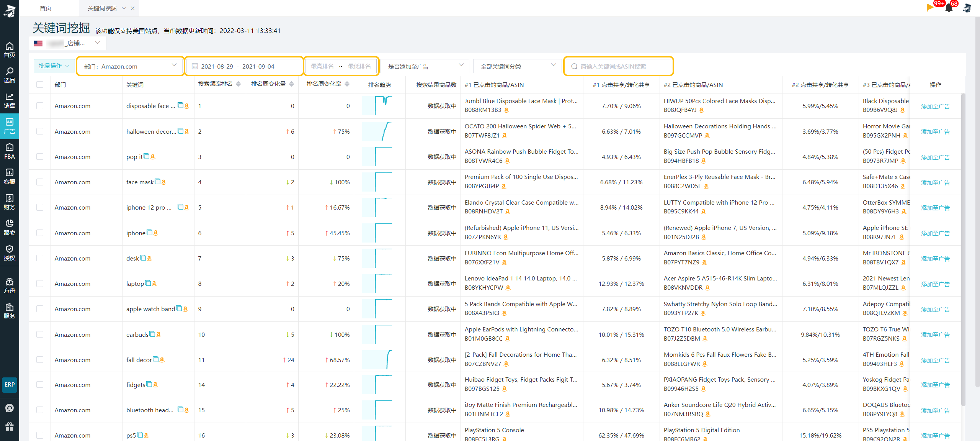Open the user avatar icon at top right
Screen dimensions: 980x441
click(967, 8)
